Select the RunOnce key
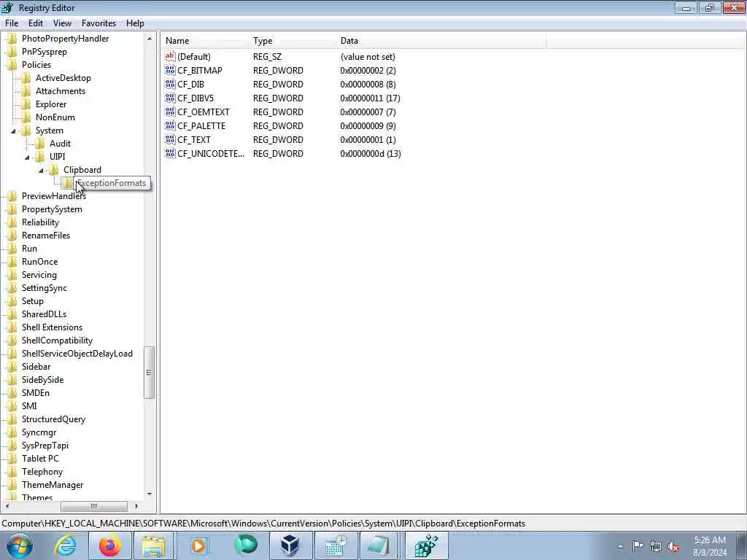 click(x=39, y=262)
